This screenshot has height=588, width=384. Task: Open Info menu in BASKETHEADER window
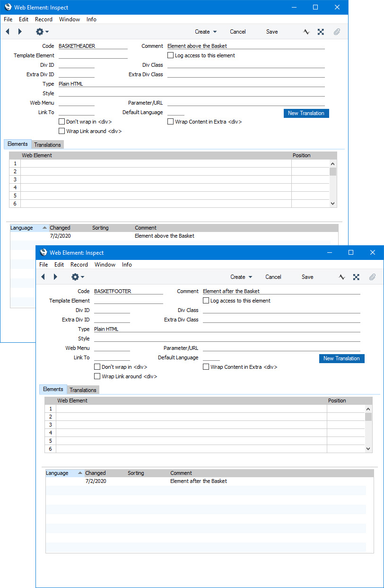point(91,19)
